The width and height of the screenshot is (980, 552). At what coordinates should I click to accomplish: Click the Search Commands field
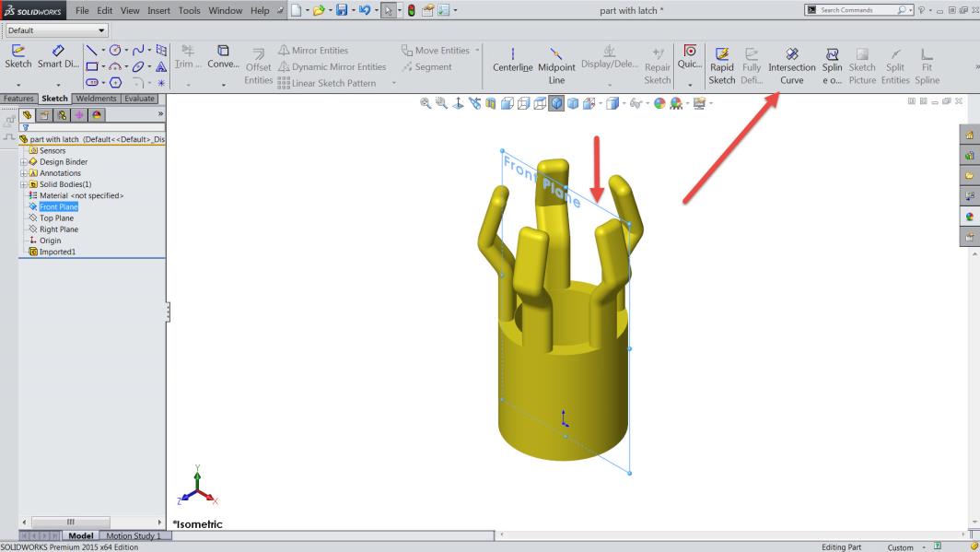(859, 10)
